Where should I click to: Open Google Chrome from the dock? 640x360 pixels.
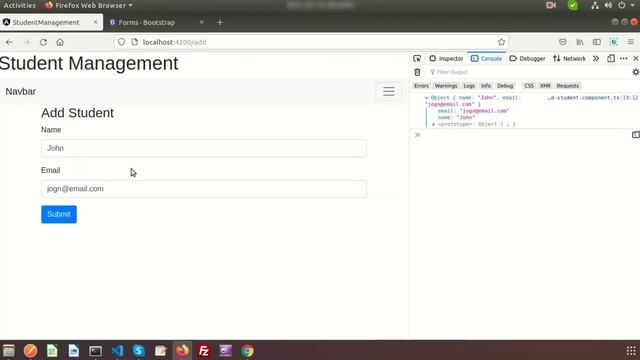coord(247,351)
